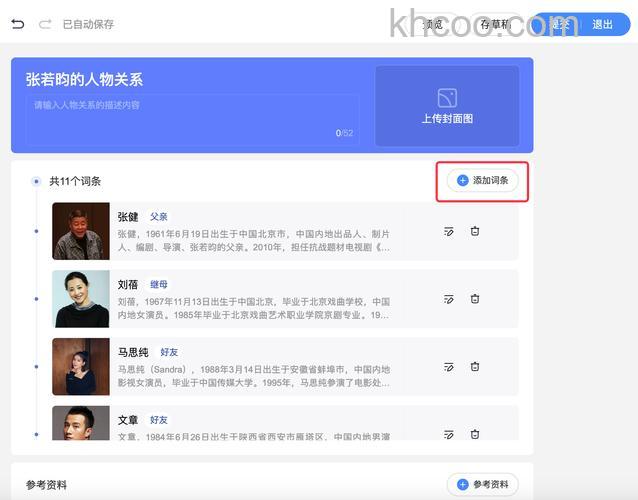Click the 文章 entry name
The width and height of the screenshot is (638, 500).
(128, 420)
